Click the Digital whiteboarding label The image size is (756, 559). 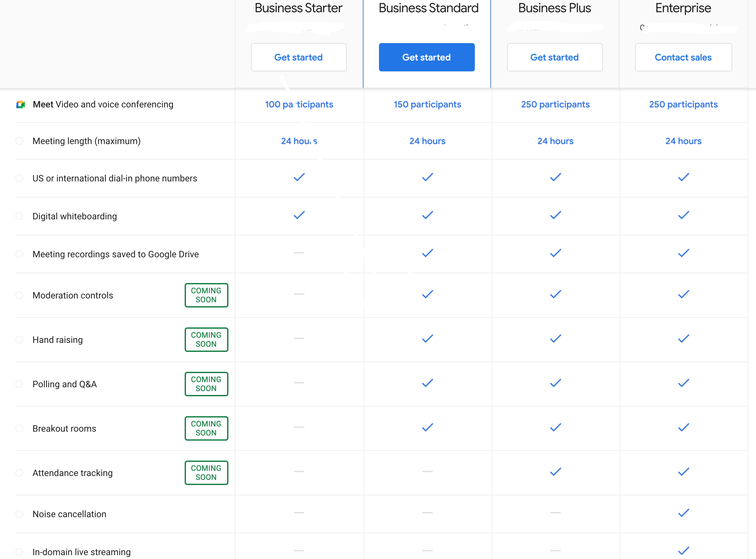pos(75,216)
